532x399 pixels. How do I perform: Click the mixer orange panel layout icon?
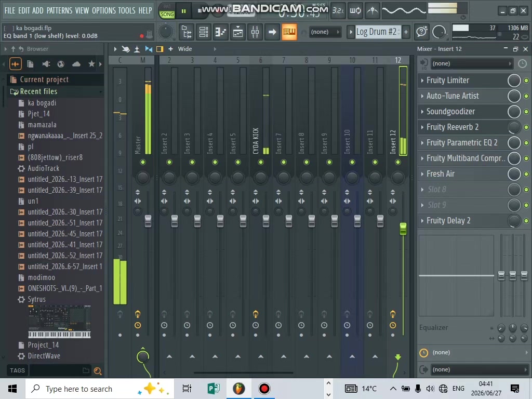pyautogui.click(x=159, y=49)
